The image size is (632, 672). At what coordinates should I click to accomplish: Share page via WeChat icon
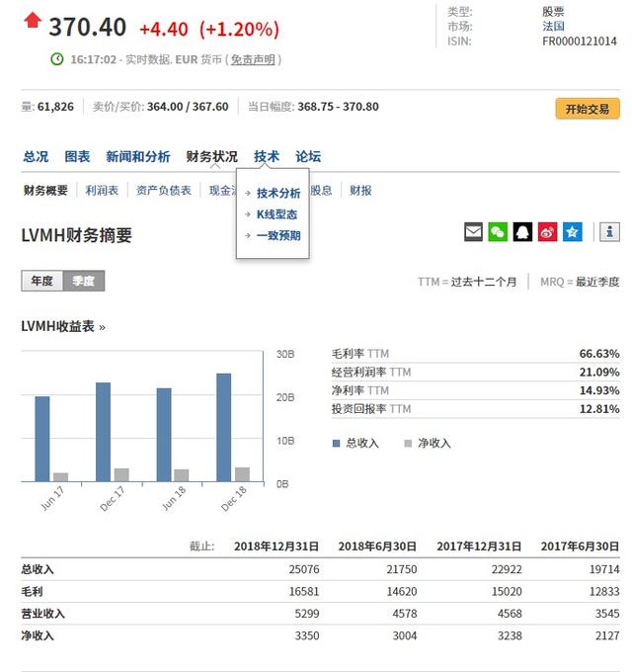click(498, 232)
